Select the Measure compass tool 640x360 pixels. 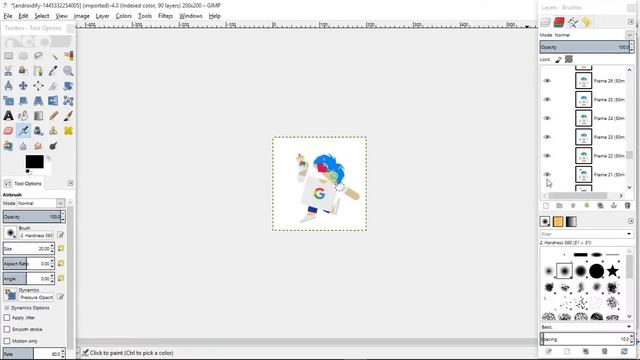[x=8, y=86]
